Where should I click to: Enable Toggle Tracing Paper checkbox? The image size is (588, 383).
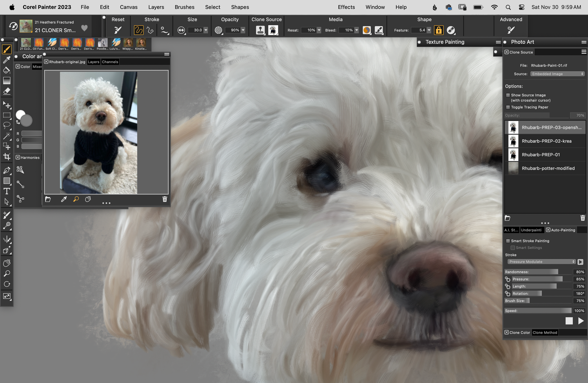[508, 107]
